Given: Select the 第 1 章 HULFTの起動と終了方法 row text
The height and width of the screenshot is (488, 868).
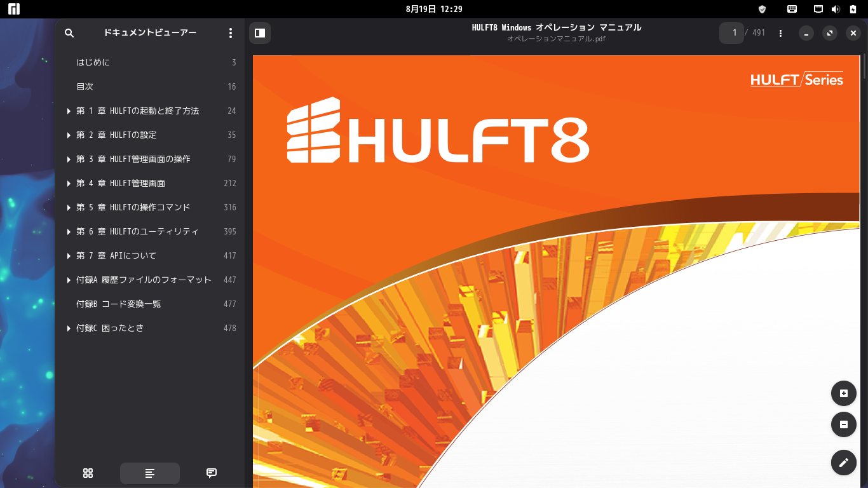Looking at the screenshot, I should pos(138,111).
